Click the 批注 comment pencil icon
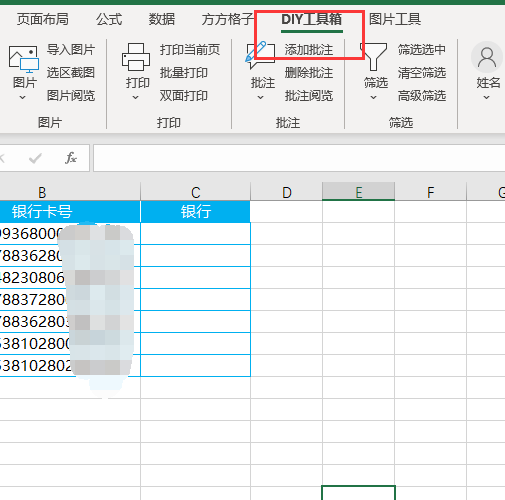Image resolution: width=505 pixels, height=500 pixels. (260, 55)
